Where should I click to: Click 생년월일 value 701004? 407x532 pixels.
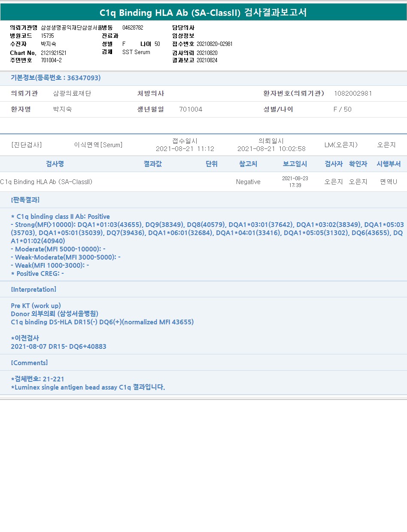click(x=191, y=109)
